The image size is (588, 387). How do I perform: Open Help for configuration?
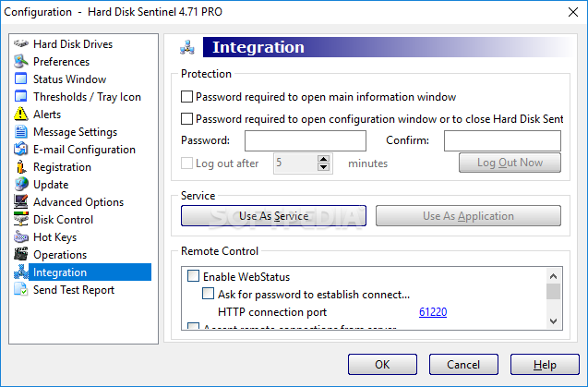pos(545,365)
